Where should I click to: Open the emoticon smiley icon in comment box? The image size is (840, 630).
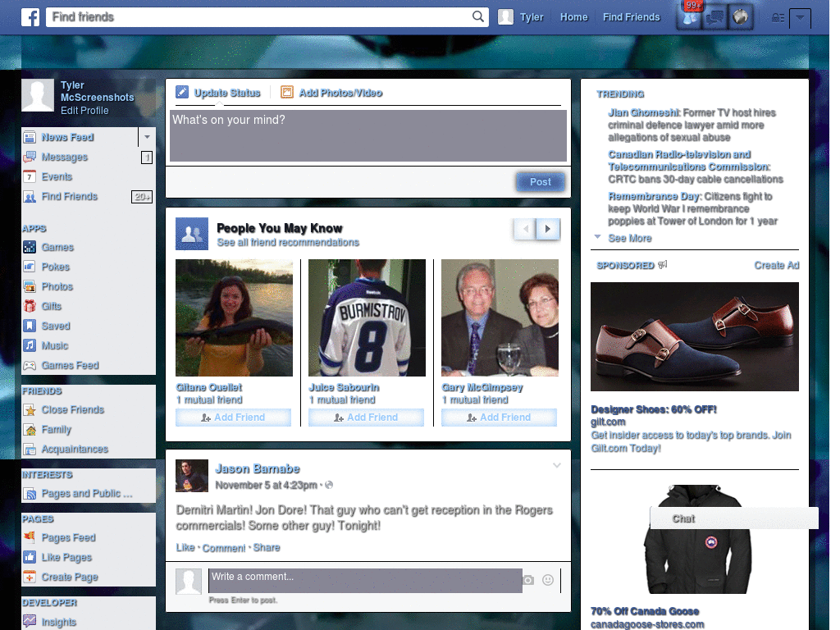tap(547, 580)
